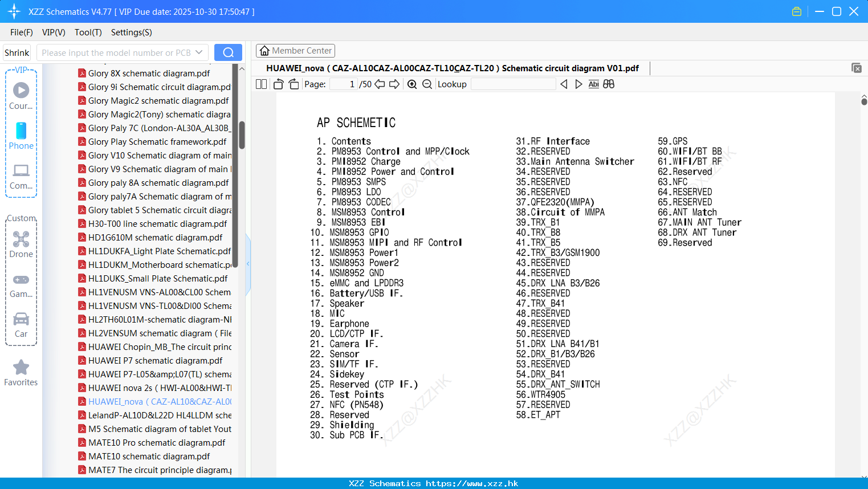
Task: Click the file list scrollbar thumb
Action: tap(242, 135)
